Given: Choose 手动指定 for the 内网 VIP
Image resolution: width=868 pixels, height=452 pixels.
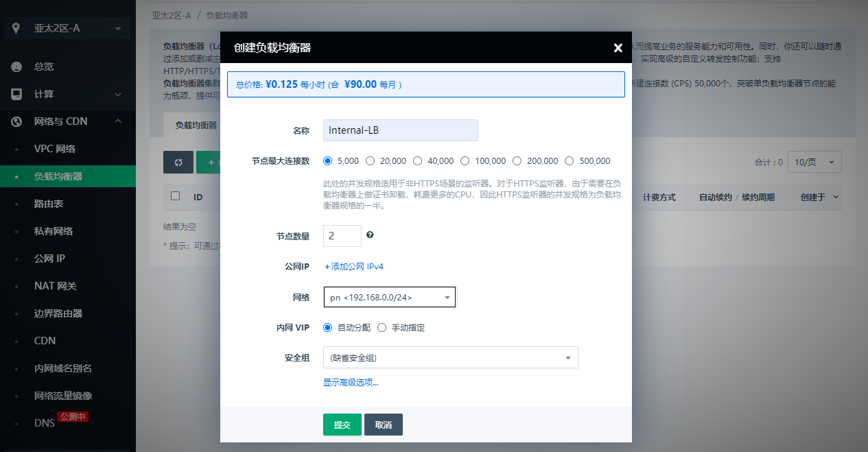Looking at the screenshot, I should pos(382,327).
